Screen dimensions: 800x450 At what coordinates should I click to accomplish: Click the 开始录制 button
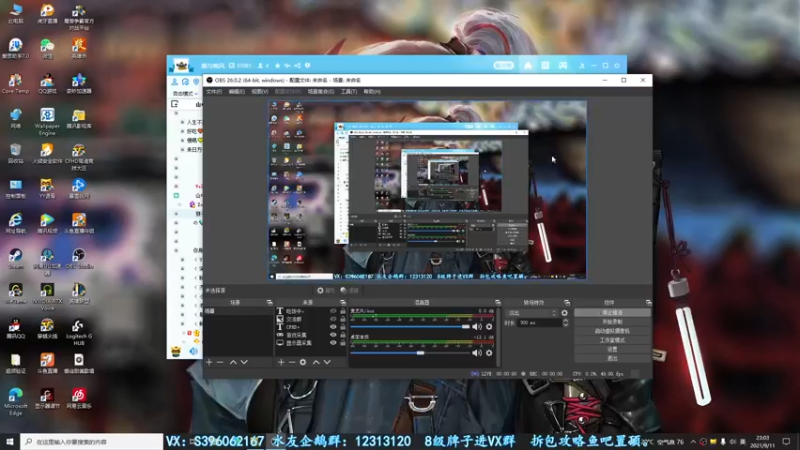tap(612, 322)
